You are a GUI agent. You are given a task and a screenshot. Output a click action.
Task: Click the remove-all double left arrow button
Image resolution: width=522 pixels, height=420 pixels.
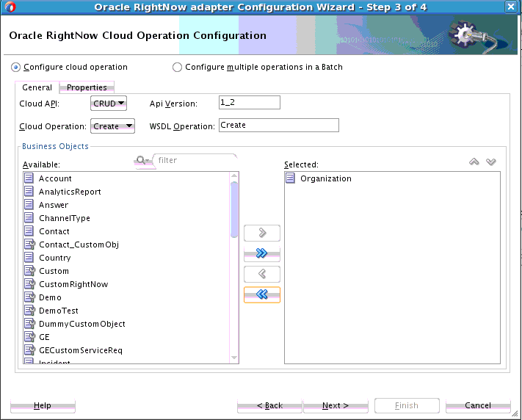click(x=262, y=294)
